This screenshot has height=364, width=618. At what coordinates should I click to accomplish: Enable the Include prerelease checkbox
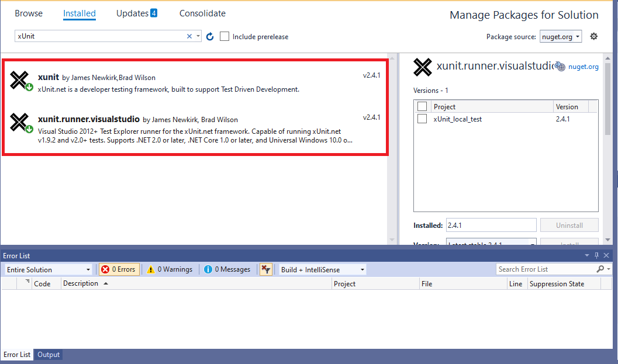pyautogui.click(x=225, y=36)
